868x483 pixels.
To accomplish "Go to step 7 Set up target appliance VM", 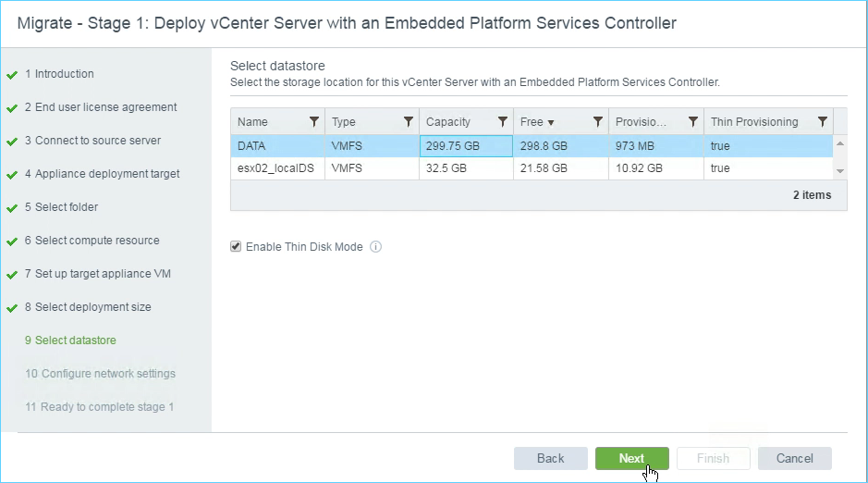I will click(98, 274).
